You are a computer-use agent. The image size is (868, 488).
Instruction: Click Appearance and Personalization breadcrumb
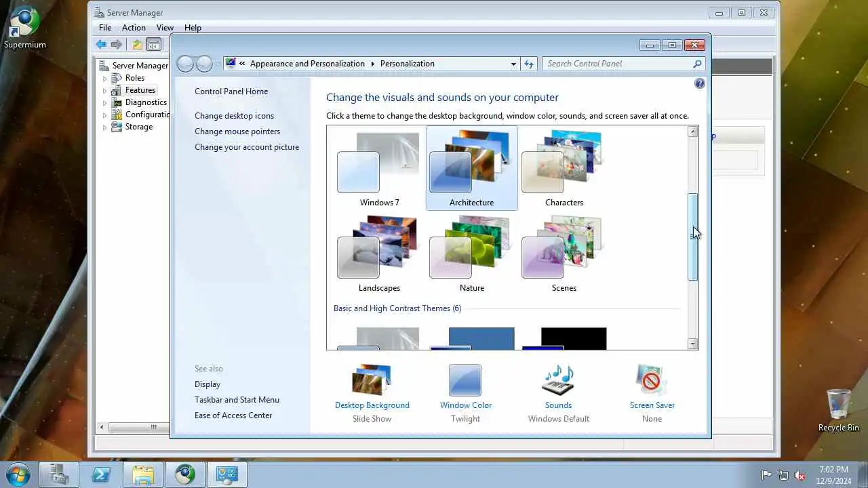tap(307, 64)
